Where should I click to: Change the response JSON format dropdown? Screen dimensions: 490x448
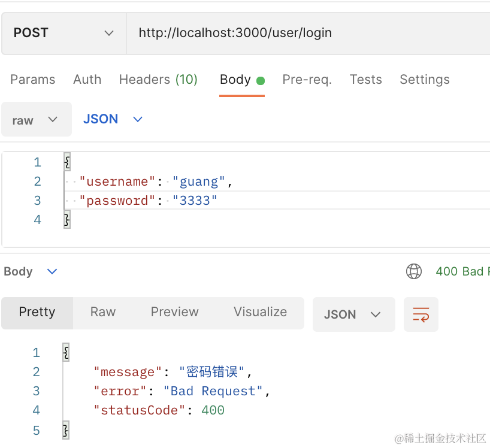[353, 314]
